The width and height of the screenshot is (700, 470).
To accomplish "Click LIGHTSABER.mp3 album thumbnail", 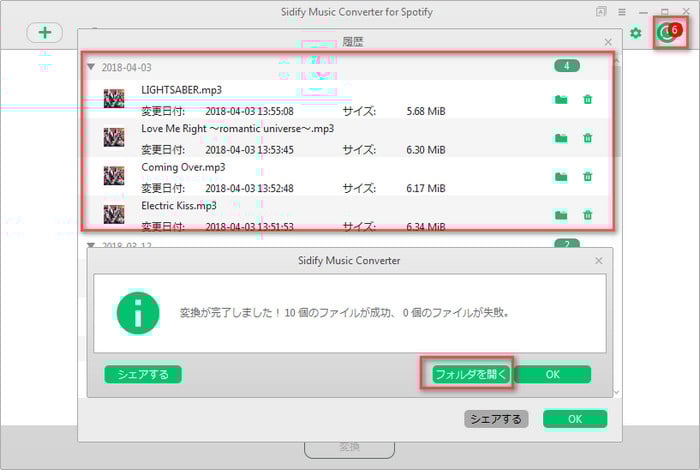I will 114,99.
